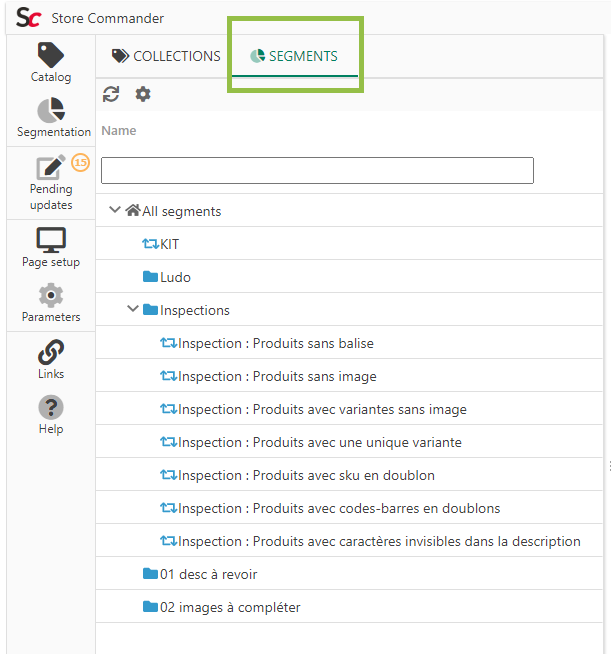Switch to the Segments tab

(294, 56)
